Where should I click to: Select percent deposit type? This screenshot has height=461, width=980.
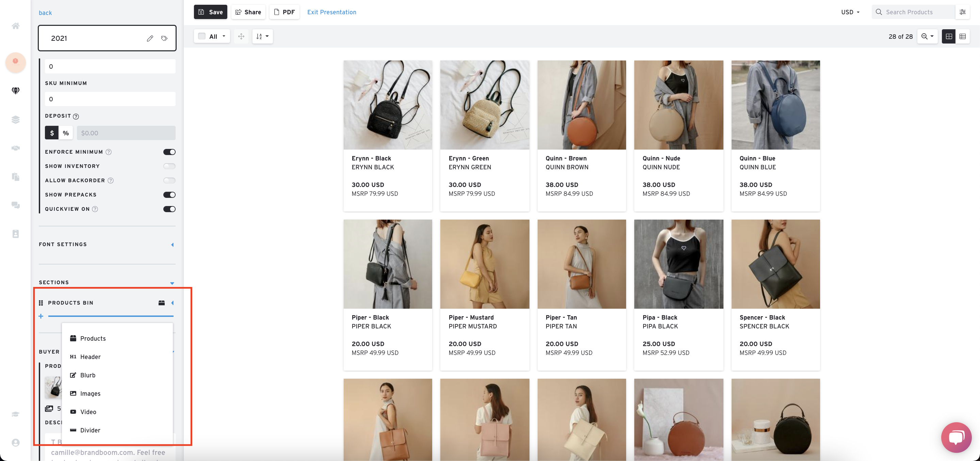pyautogui.click(x=66, y=133)
